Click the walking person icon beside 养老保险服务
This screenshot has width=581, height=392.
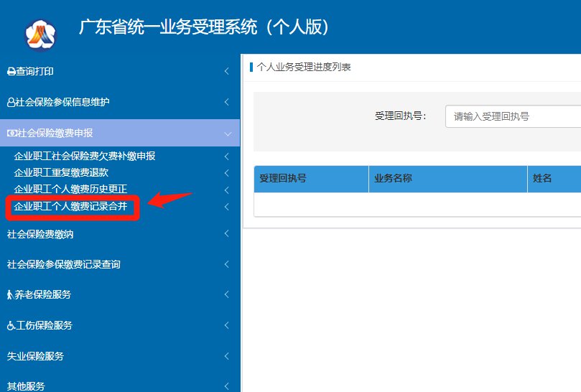coord(10,295)
